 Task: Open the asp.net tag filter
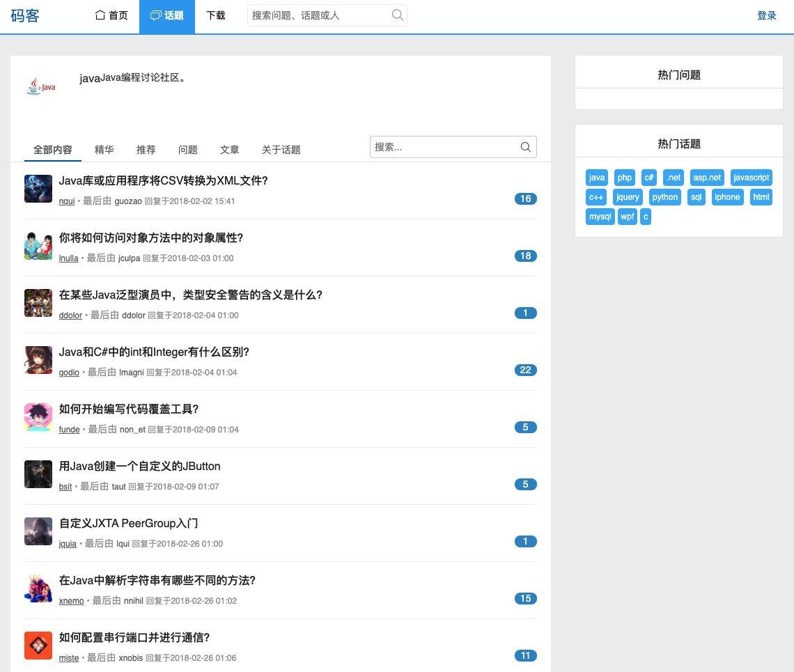(707, 178)
